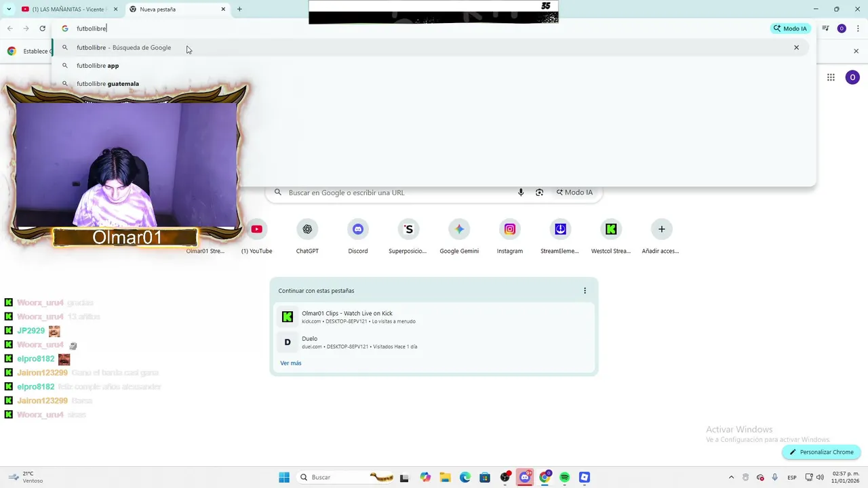Image resolution: width=868 pixels, height=488 pixels.
Task: Close the Nueva pestaña tab
Action: pos(223,9)
